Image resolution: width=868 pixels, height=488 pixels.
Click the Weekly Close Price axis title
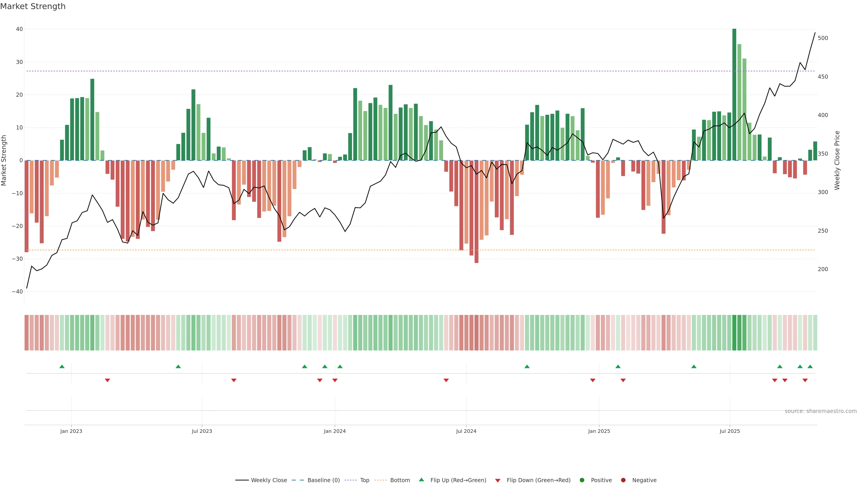point(837,160)
